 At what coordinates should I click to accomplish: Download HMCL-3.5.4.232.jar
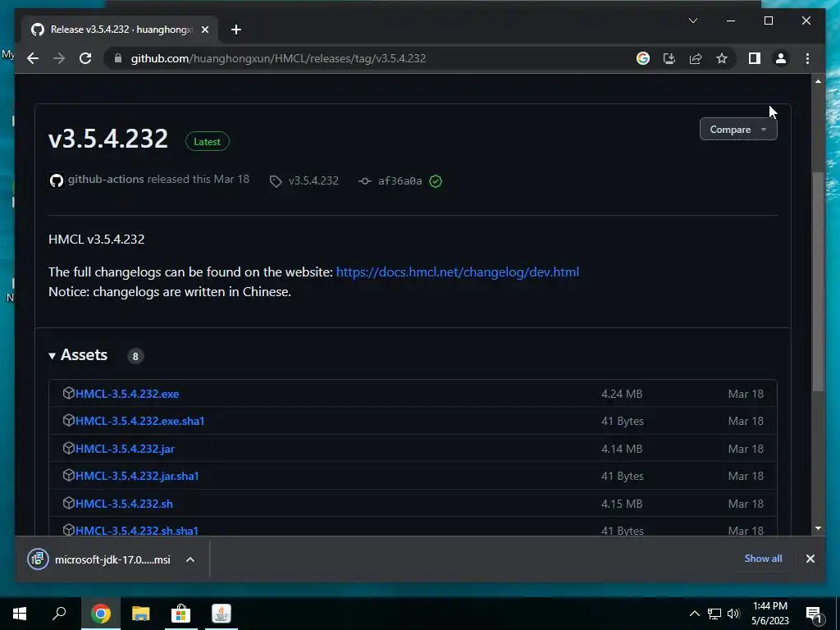click(x=125, y=449)
